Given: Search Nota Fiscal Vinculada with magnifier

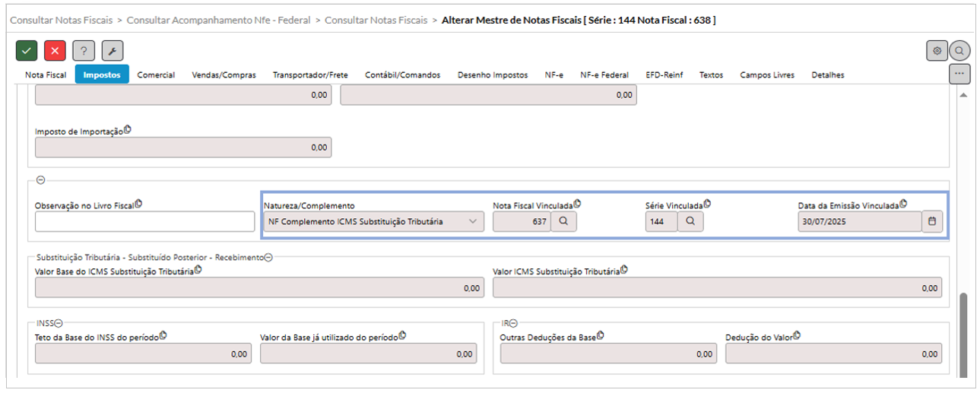Looking at the screenshot, I should pyautogui.click(x=563, y=221).
